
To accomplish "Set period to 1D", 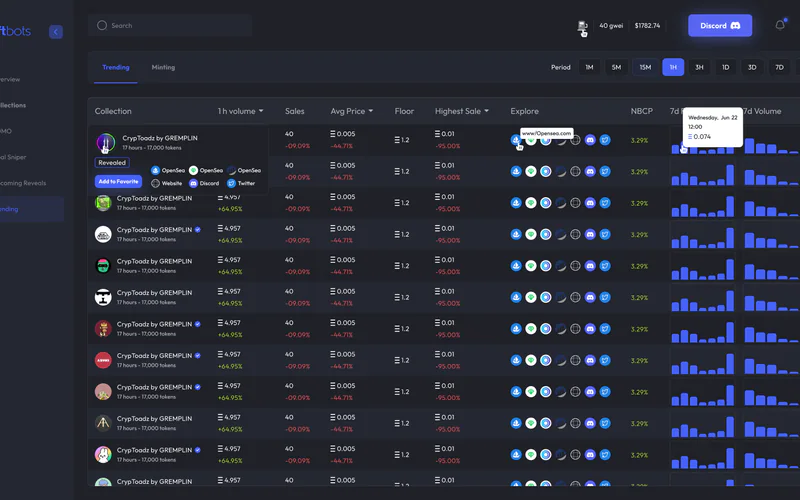I will (726, 67).
